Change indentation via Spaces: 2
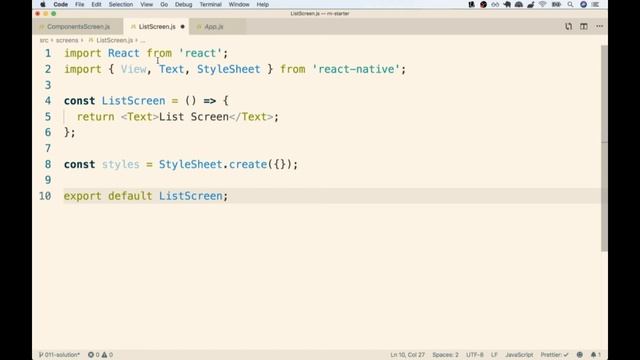Screen dimensions: 640x360 pos(445,355)
